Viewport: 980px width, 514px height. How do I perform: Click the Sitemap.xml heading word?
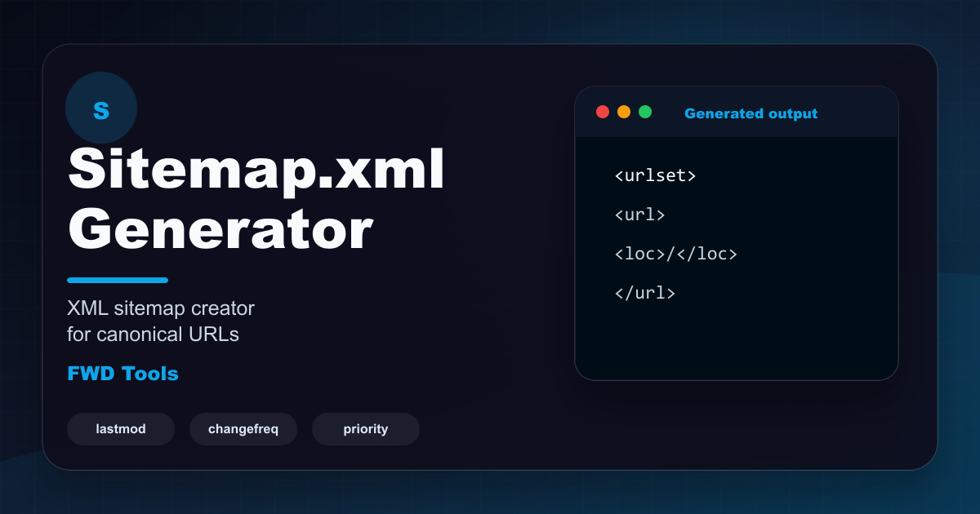coord(256,172)
